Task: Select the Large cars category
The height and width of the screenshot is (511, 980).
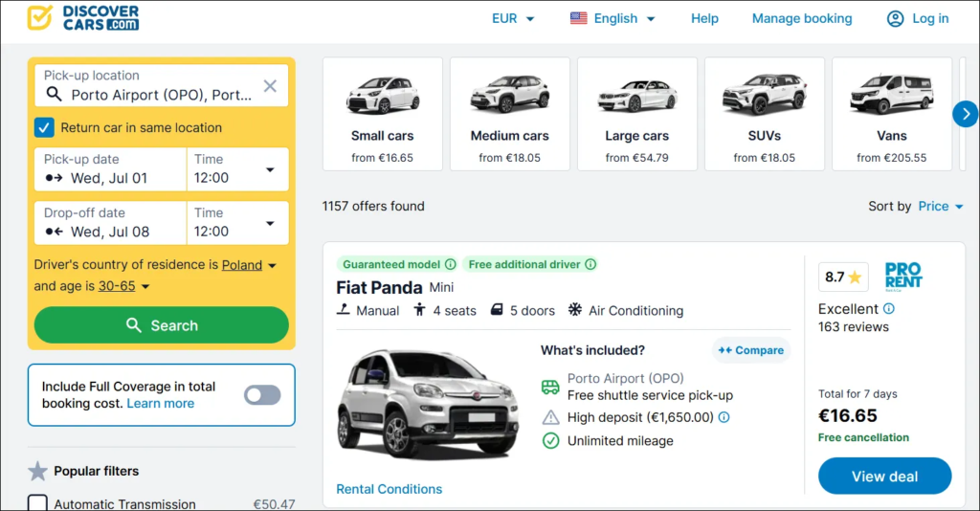Action: tap(636, 114)
